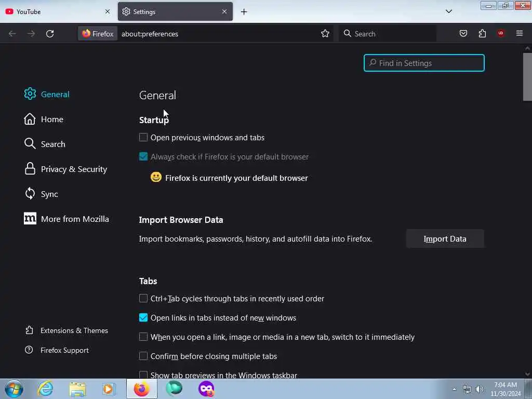
Task: Go back using the browser back arrow
Action: click(x=12, y=34)
